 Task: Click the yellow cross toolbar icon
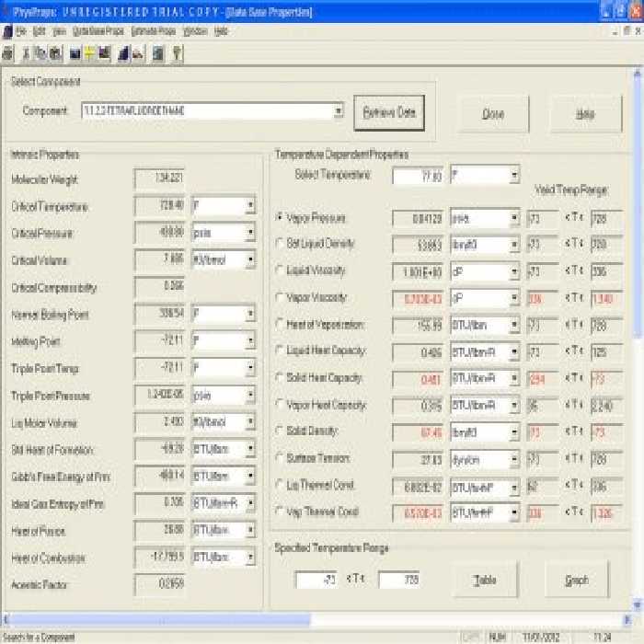[89, 53]
